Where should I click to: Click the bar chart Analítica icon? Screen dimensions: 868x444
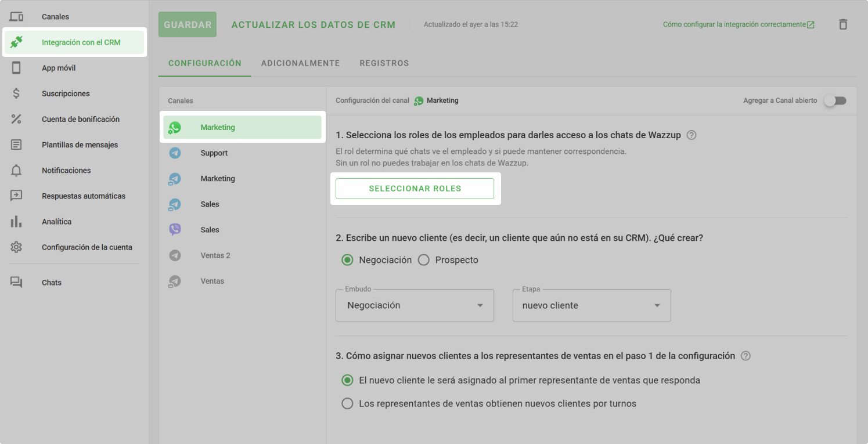(x=16, y=221)
